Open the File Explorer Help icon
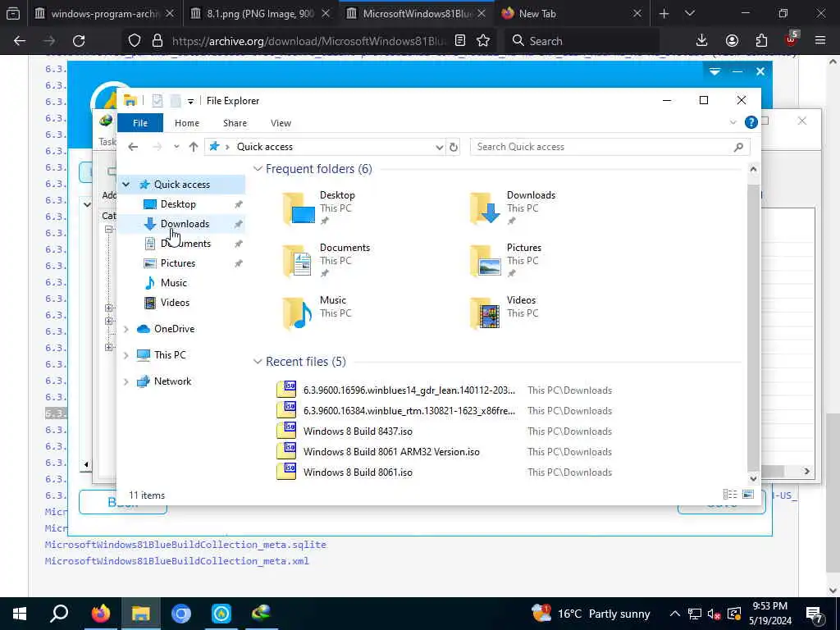Viewport: 840px width, 630px height. [x=751, y=123]
